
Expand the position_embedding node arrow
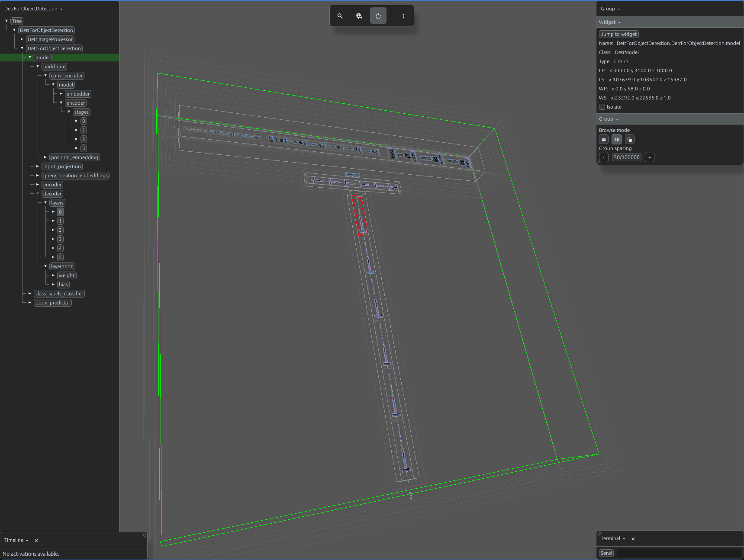(45, 157)
